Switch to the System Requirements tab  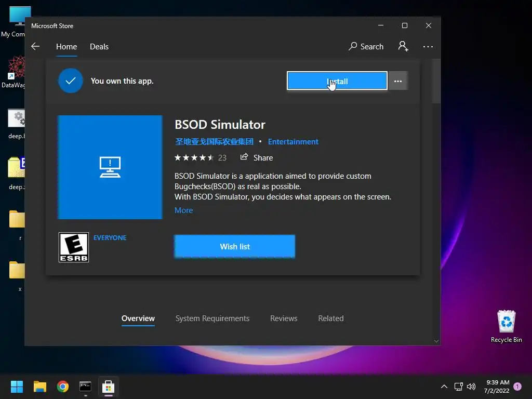coord(212,318)
